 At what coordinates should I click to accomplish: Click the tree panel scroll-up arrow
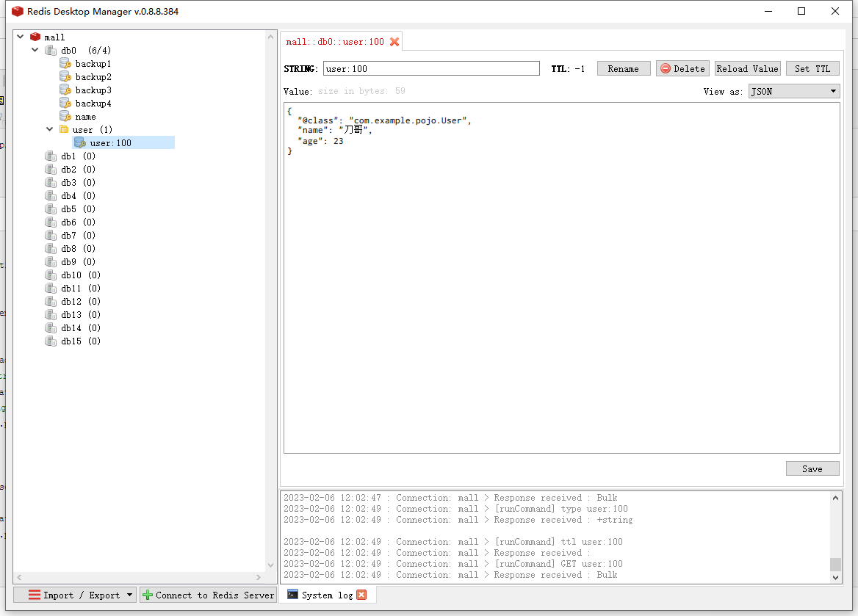[x=270, y=37]
